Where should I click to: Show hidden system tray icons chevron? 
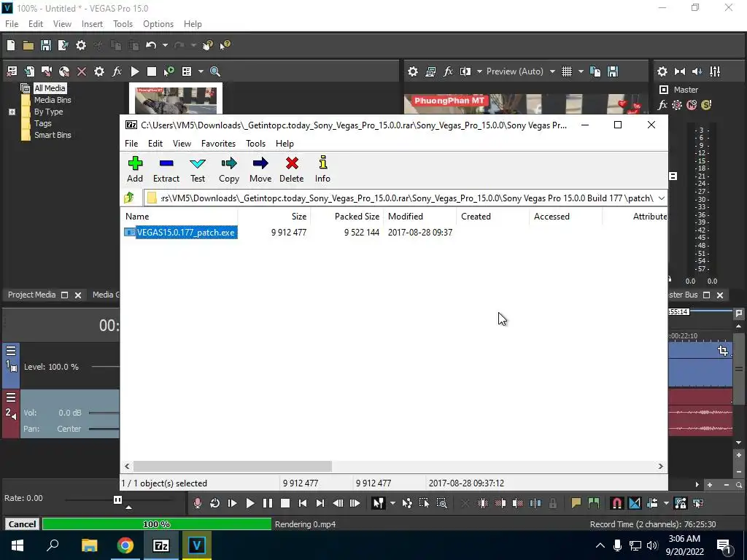(x=600, y=545)
